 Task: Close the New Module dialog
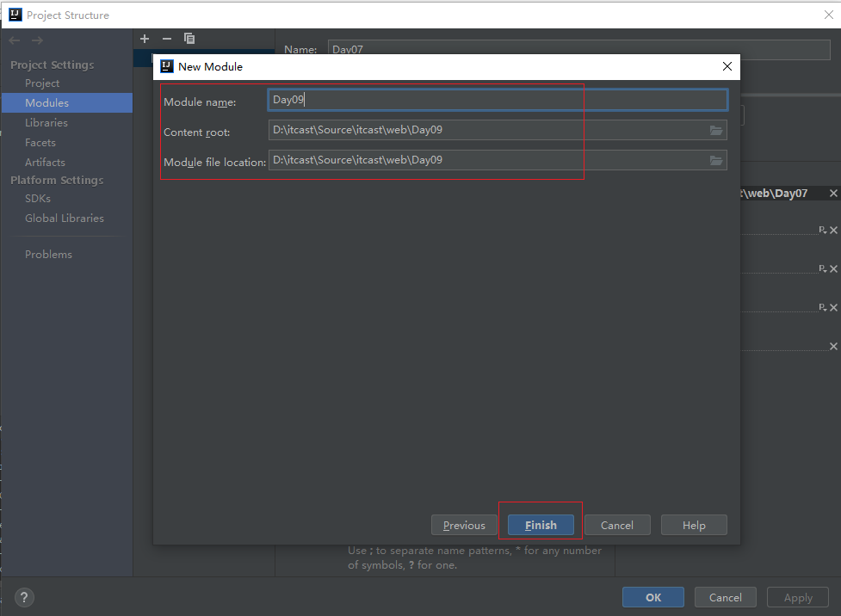pyautogui.click(x=727, y=66)
